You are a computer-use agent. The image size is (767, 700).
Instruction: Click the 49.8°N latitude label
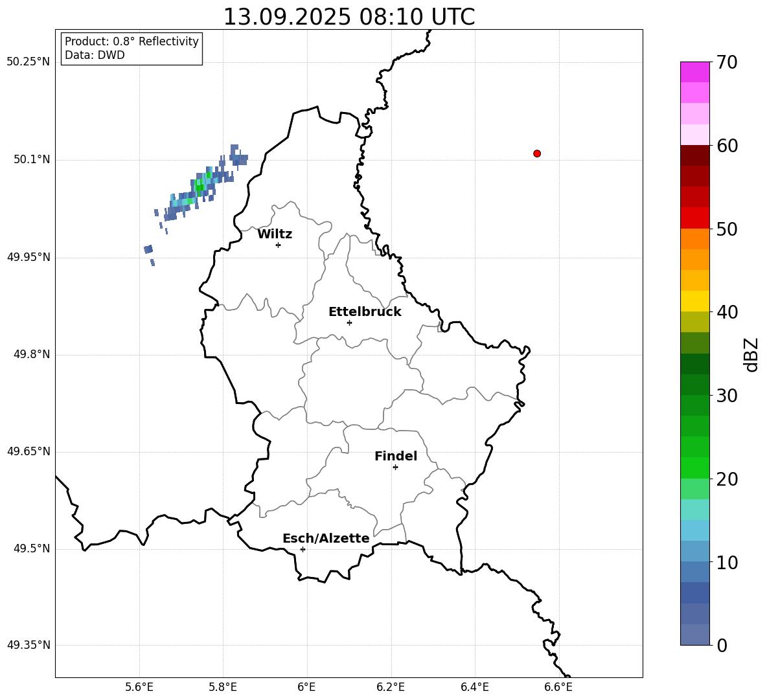[31, 354]
